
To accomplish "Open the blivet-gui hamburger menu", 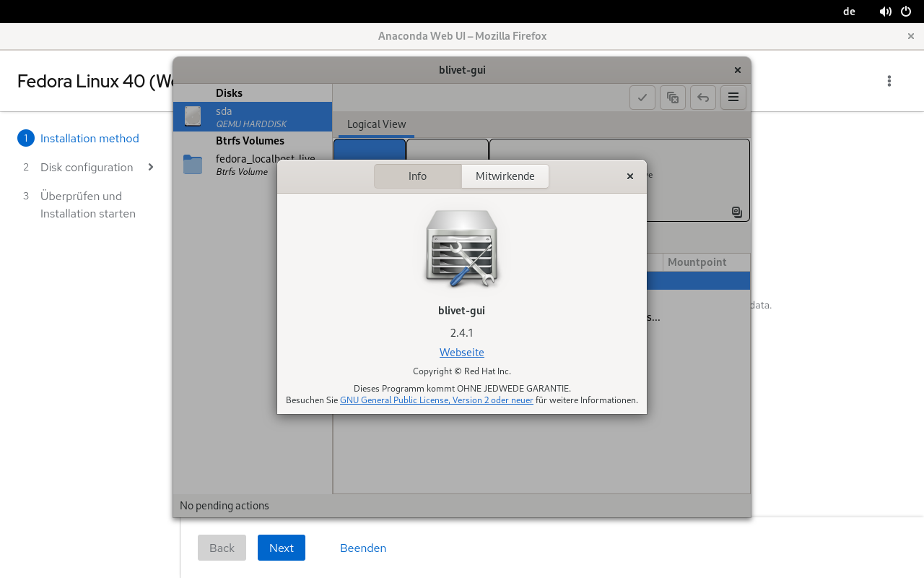I will tap(733, 98).
